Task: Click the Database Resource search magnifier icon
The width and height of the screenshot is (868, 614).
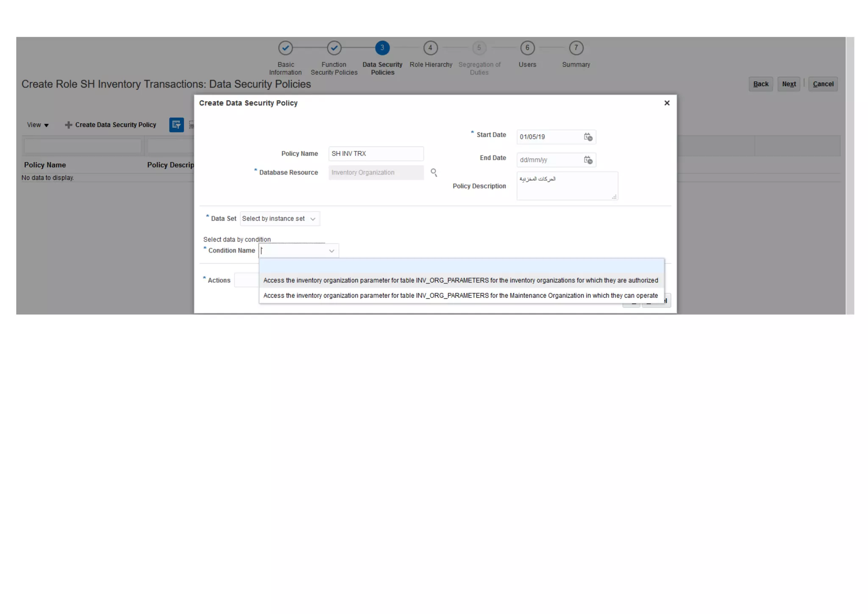Action: coord(434,172)
